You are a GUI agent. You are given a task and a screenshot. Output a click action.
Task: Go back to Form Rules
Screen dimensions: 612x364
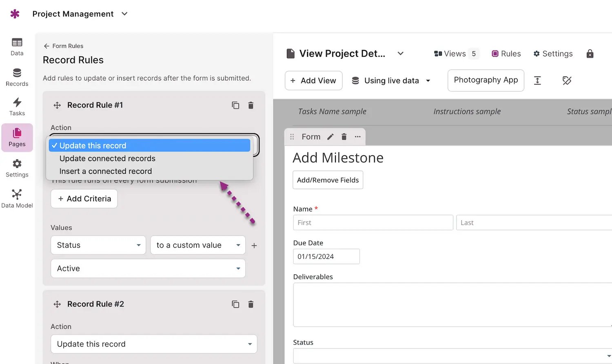pyautogui.click(x=64, y=46)
